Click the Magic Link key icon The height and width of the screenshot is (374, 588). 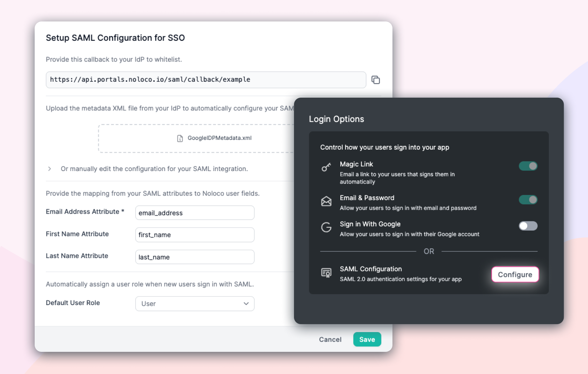[326, 167]
